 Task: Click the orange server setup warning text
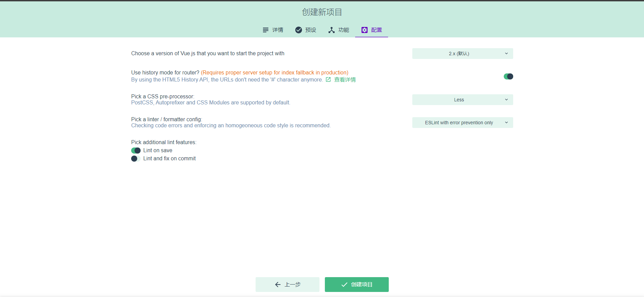coord(274,72)
